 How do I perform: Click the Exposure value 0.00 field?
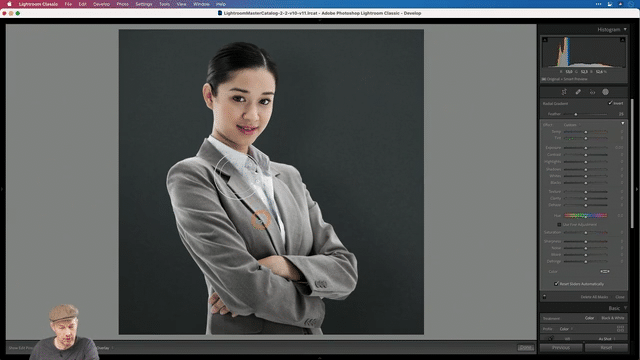click(x=619, y=148)
